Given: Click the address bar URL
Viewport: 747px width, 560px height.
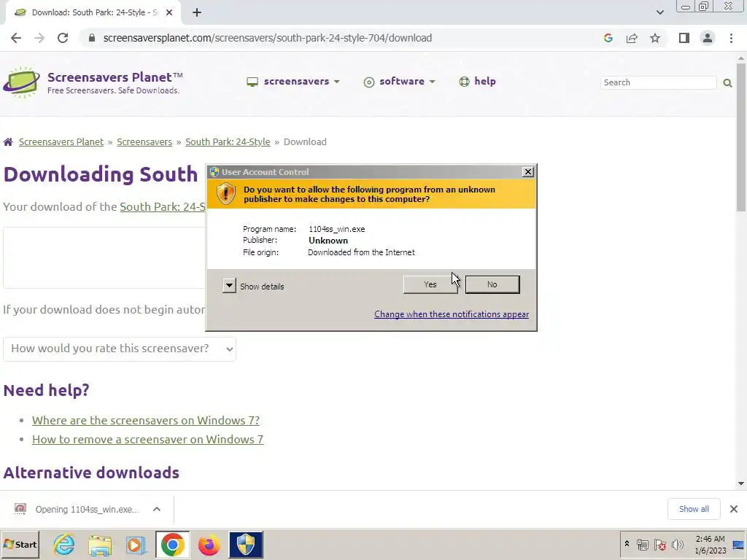Looking at the screenshot, I should click(x=267, y=38).
